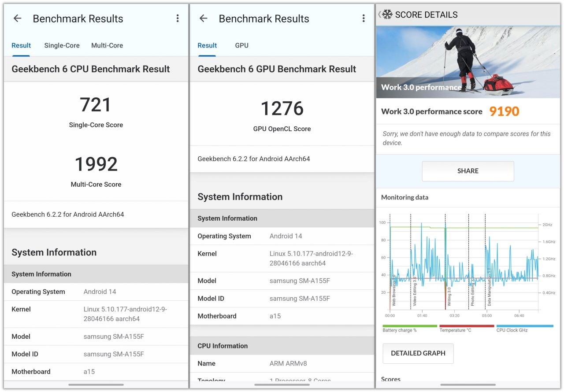The width and height of the screenshot is (564, 392).
Task: Click 'Geekbench 6 CPU Benchmark Result' heading
Action: pos(91,69)
